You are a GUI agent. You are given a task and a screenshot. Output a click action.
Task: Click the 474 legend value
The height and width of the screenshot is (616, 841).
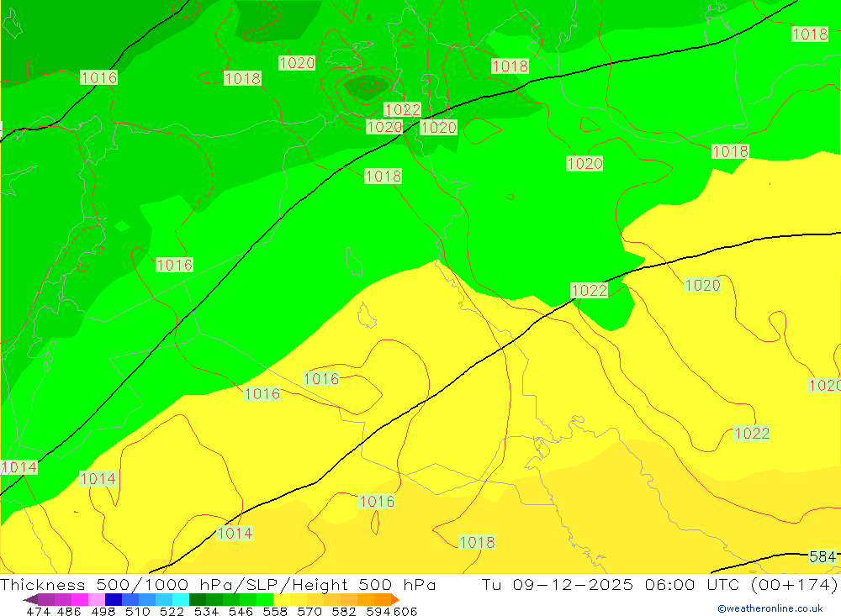[38, 611]
